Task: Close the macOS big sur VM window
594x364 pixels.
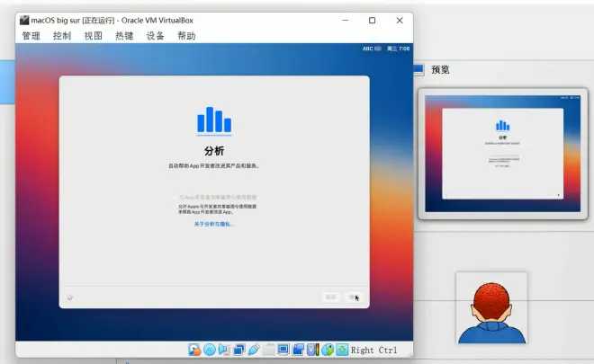Action: tap(400, 21)
